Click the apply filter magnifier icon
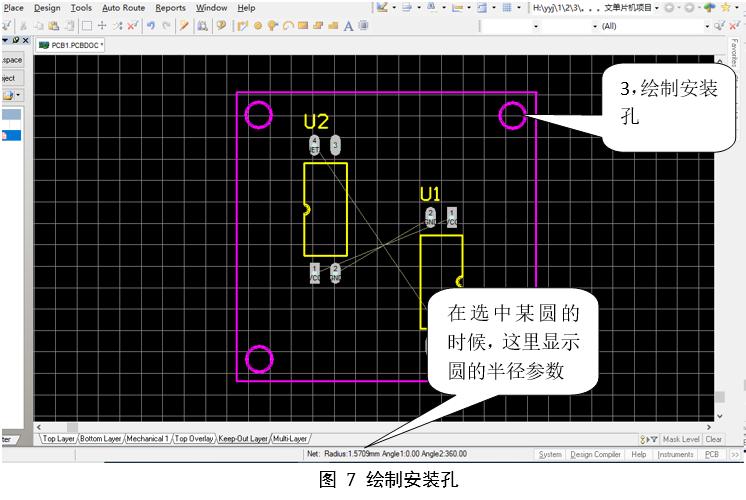This screenshot has height=500, width=746. [719, 26]
